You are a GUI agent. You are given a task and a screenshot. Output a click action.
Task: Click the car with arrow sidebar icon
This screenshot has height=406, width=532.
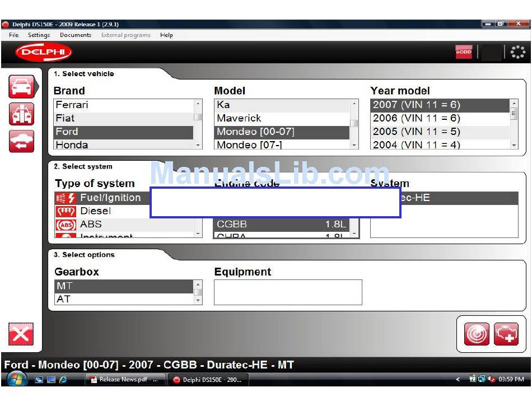point(21,141)
